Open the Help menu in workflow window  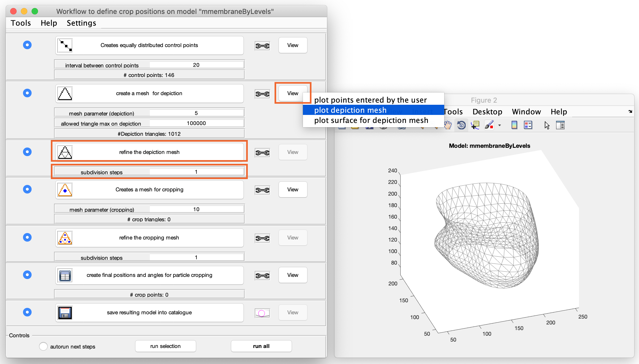(49, 23)
